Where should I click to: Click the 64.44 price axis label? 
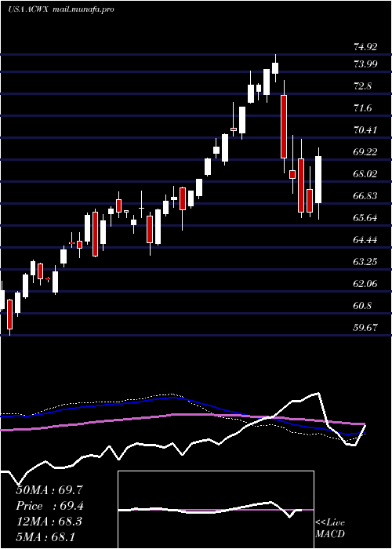click(365, 240)
